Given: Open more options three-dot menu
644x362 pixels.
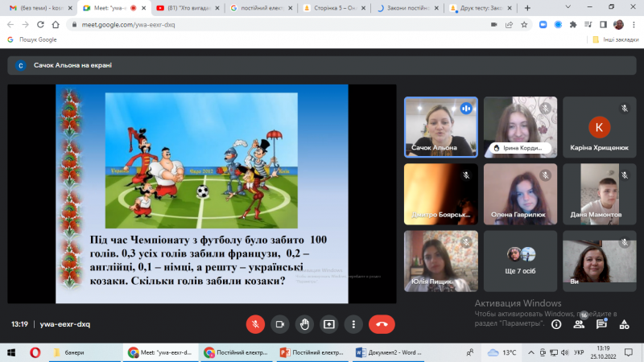Looking at the screenshot, I should click(353, 324).
